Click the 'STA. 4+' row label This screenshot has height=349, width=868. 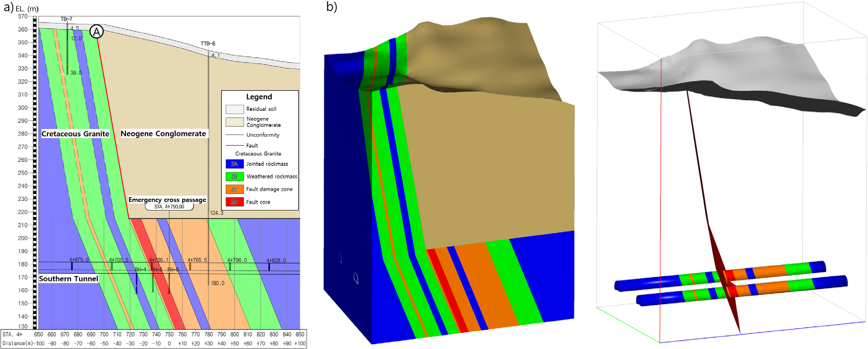[x=13, y=334]
